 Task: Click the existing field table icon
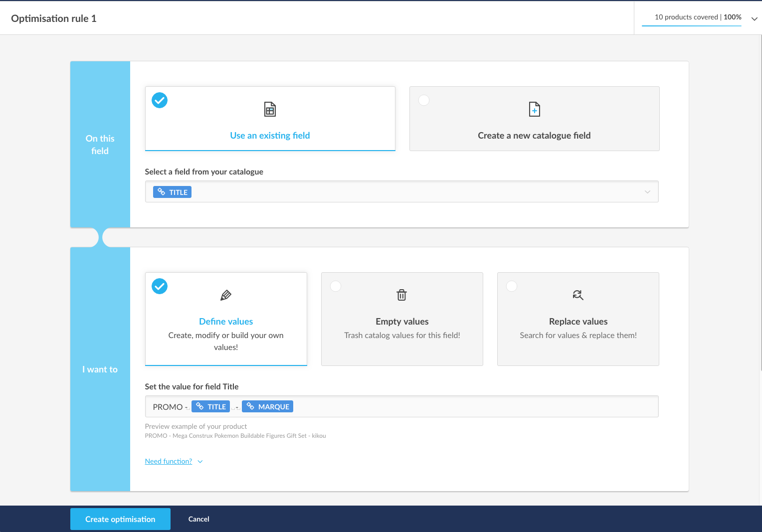(270, 109)
